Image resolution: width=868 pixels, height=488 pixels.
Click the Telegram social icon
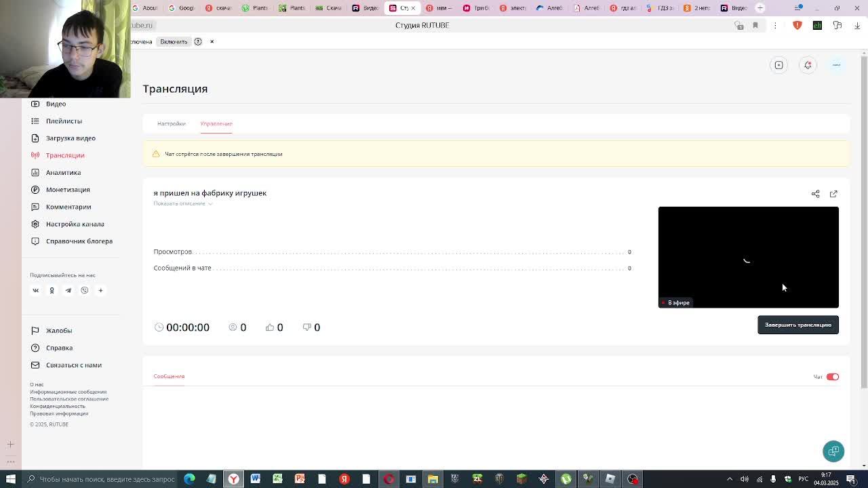click(68, 290)
